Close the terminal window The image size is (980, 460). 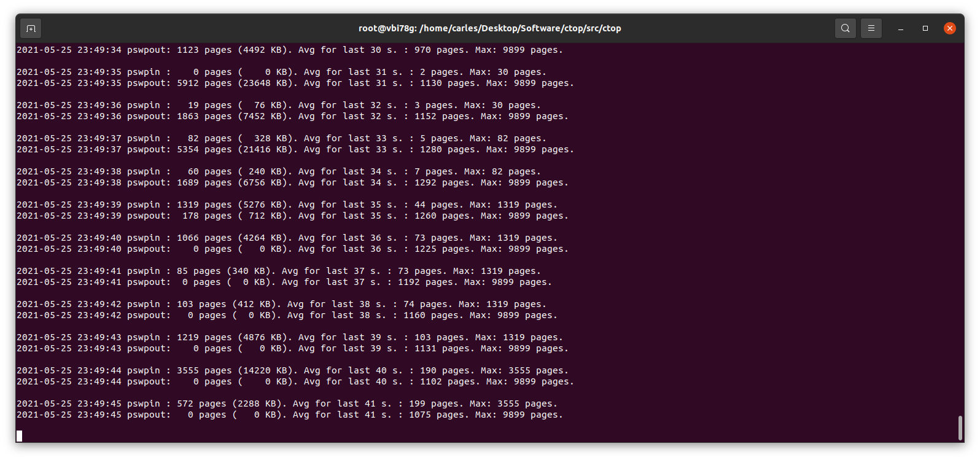tap(950, 28)
